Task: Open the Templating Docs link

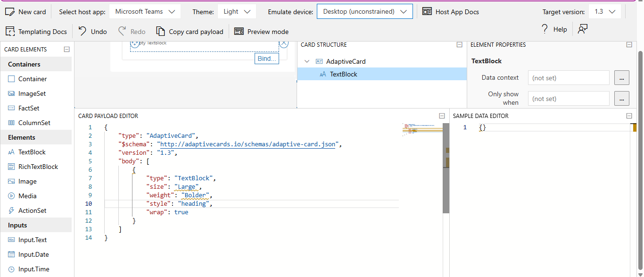Action: point(36,32)
